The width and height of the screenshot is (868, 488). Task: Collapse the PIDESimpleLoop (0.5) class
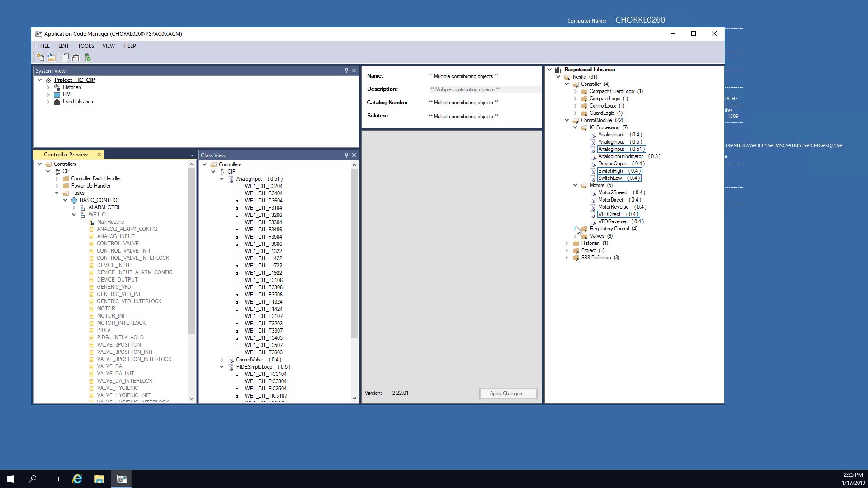pyautogui.click(x=222, y=367)
